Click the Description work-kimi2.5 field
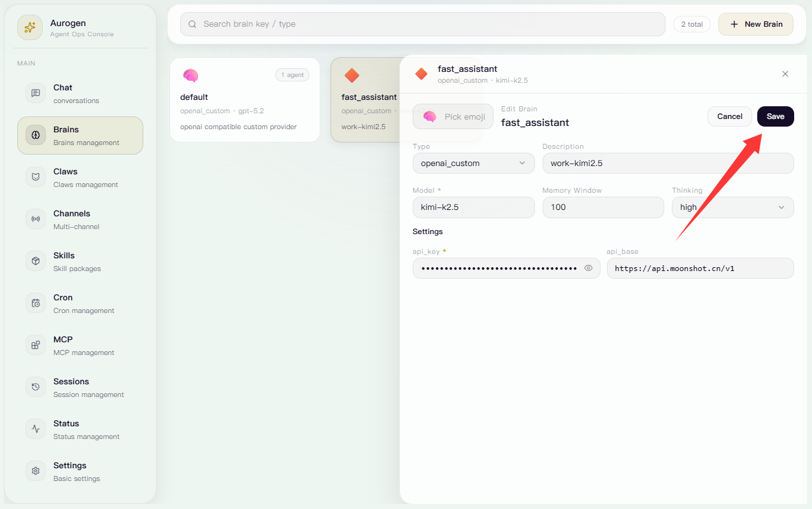The image size is (812, 509). pyautogui.click(x=668, y=163)
